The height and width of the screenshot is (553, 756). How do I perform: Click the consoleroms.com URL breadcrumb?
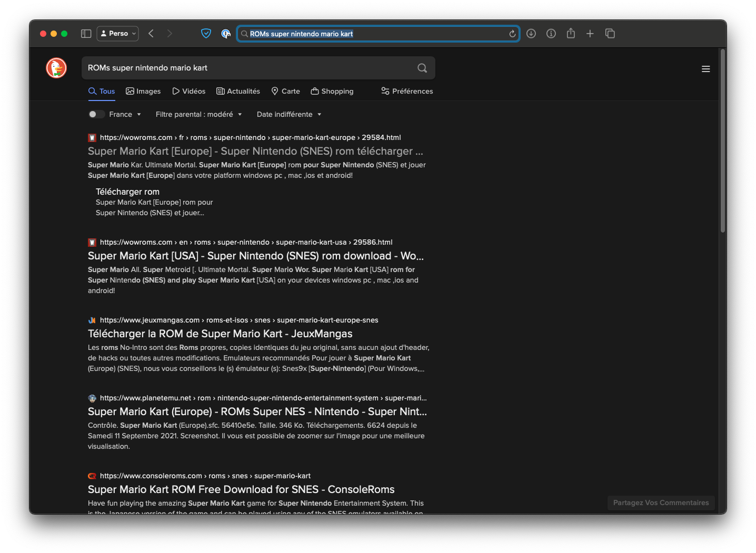[x=205, y=476]
